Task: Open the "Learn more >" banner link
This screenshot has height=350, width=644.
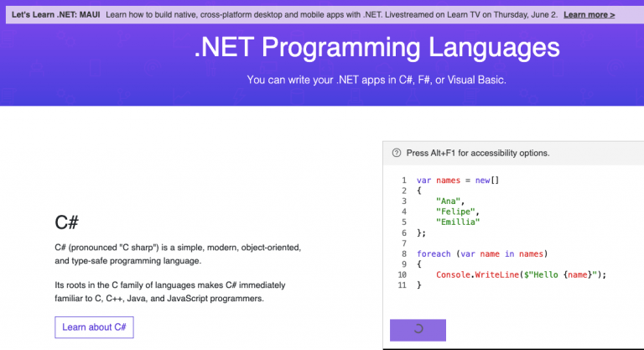Action: 589,15
